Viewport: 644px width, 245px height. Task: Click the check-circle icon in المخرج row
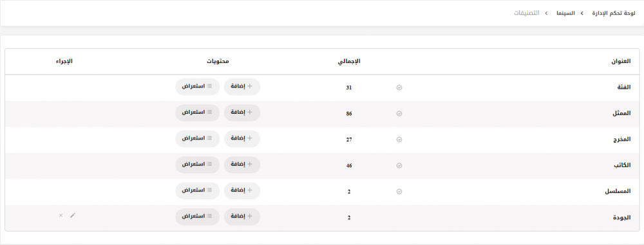pos(399,140)
